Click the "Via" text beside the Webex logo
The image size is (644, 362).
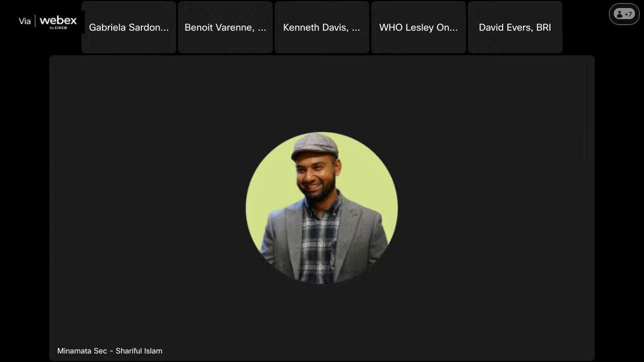point(25,21)
